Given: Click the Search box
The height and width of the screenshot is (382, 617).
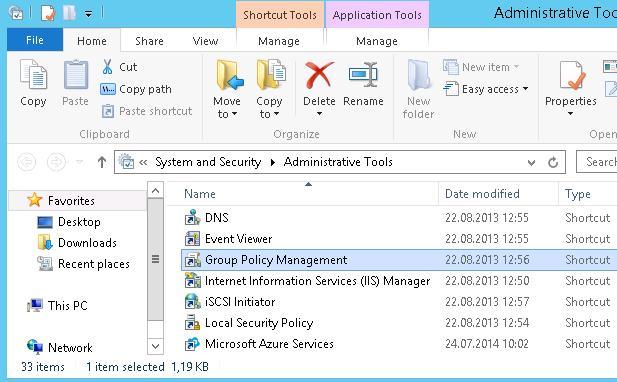Looking at the screenshot, I should [597, 162].
